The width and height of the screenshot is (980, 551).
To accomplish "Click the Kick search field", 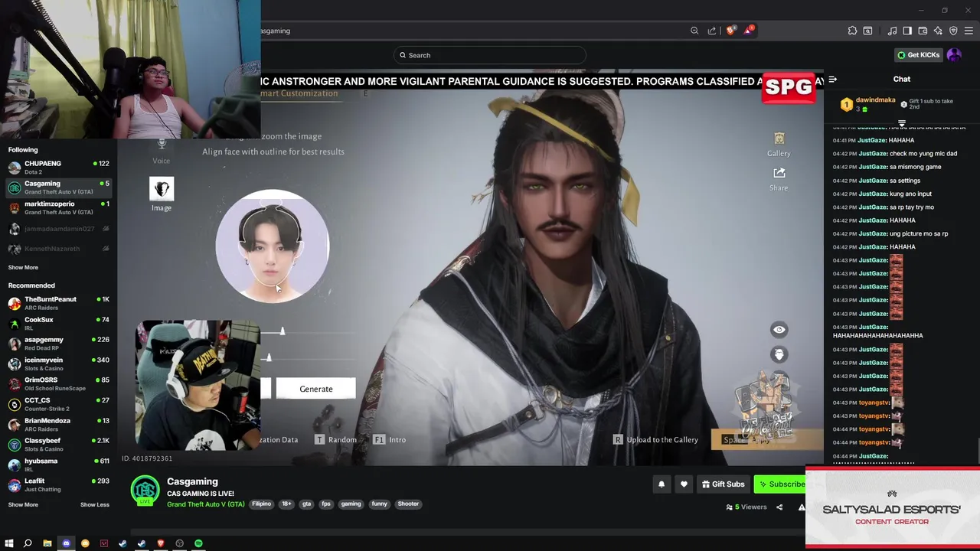I will tap(490, 55).
